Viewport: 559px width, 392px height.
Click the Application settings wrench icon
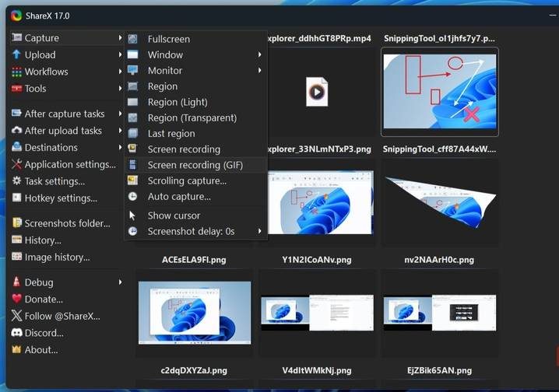click(16, 164)
